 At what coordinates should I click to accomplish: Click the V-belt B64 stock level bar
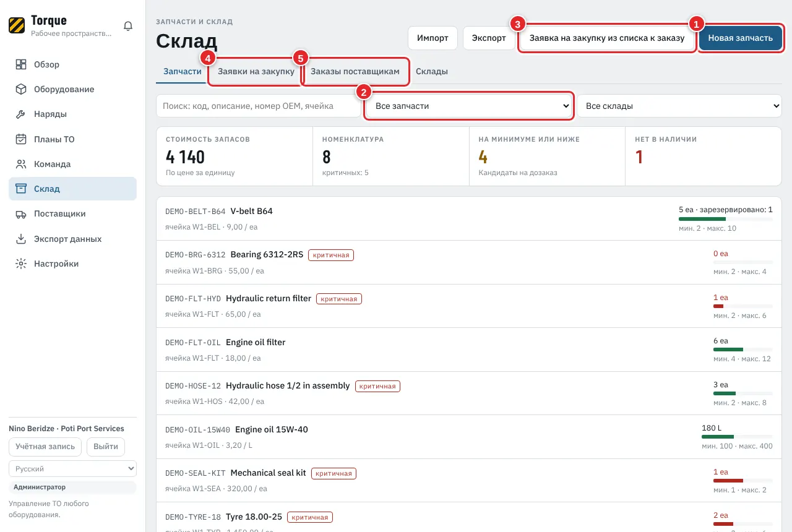(x=726, y=219)
